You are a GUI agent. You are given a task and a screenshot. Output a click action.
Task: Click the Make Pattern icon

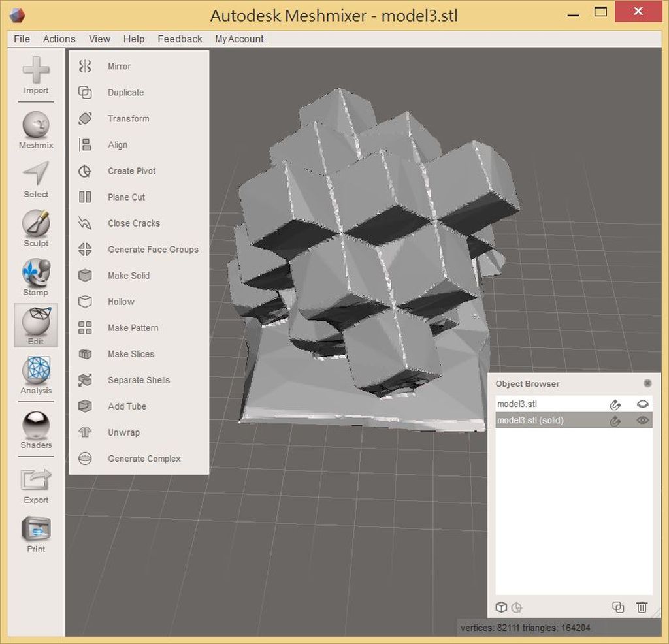click(x=85, y=327)
